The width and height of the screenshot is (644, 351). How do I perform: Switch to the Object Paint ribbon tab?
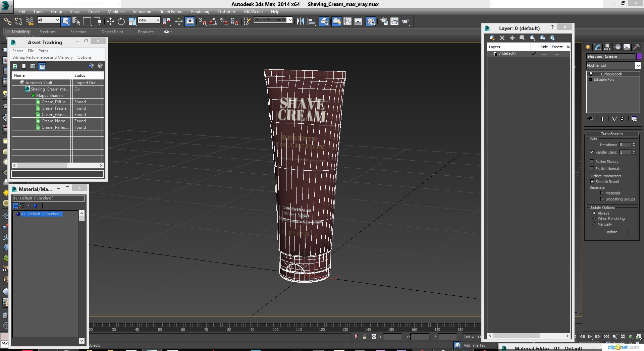(112, 32)
